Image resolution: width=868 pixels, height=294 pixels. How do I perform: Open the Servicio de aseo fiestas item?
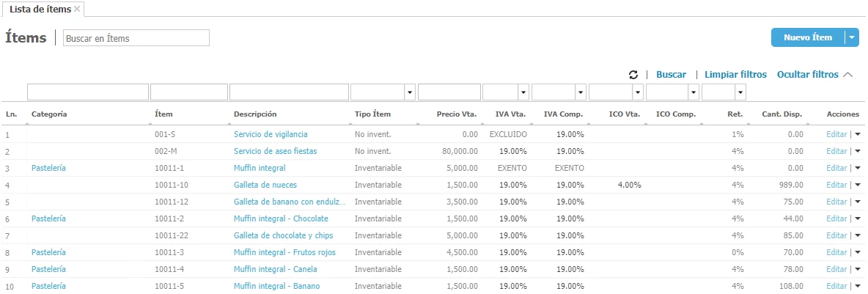click(x=275, y=152)
